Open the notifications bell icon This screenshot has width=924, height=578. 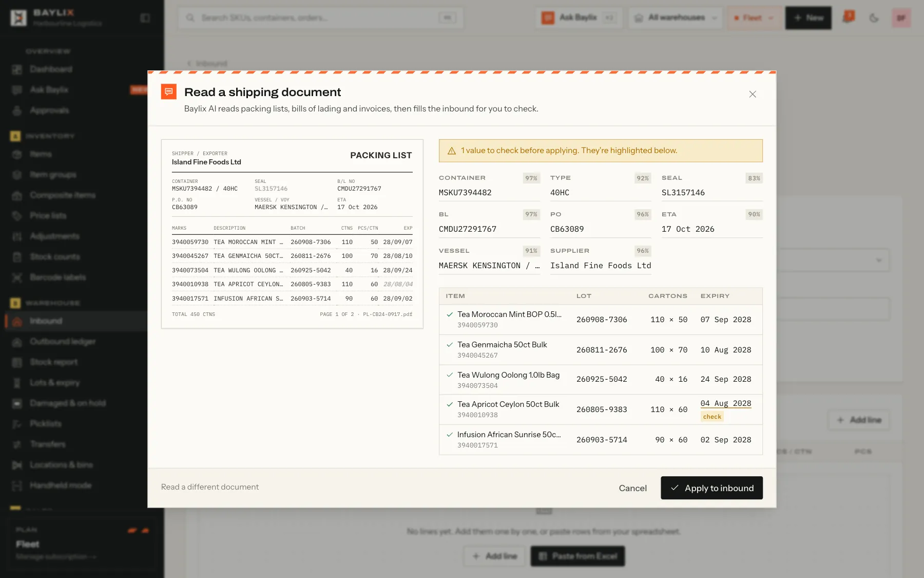[x=848, y=17]
